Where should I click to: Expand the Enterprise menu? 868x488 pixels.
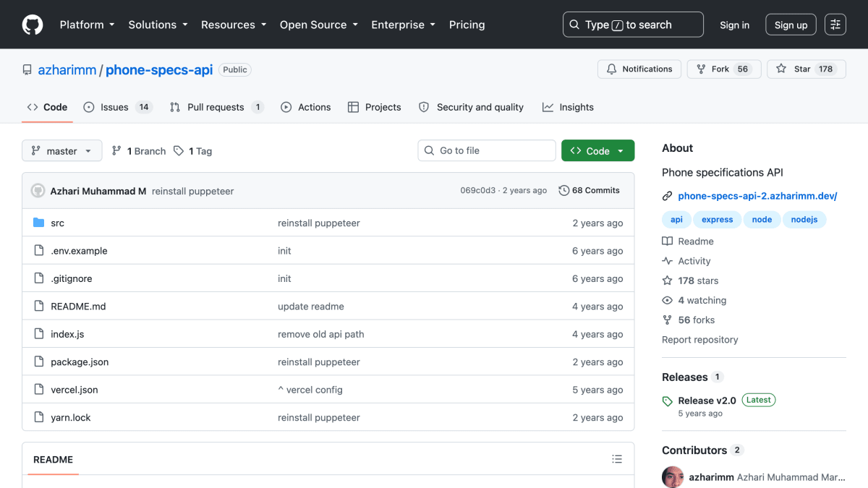tap(403, 25)
